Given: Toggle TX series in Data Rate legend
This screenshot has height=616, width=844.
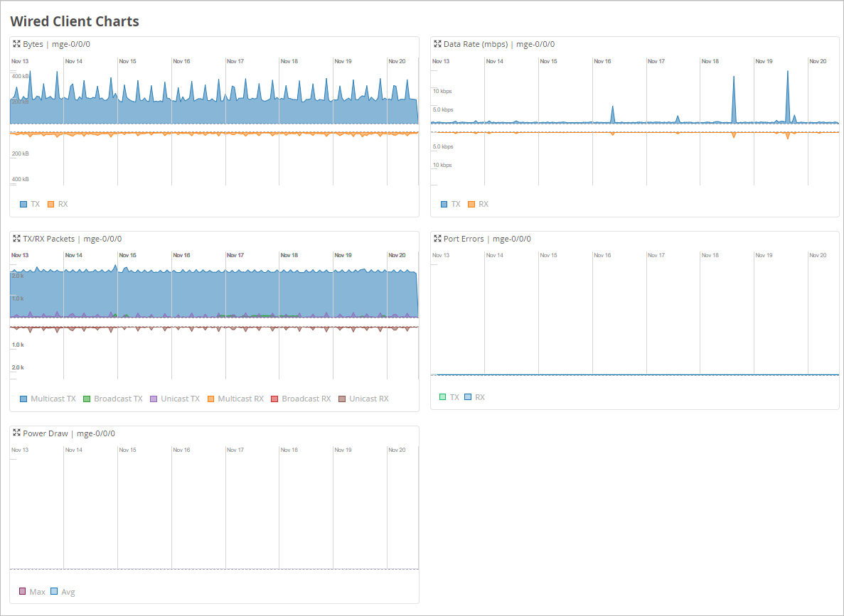Looking at the screenshot, I should point(451,204).
